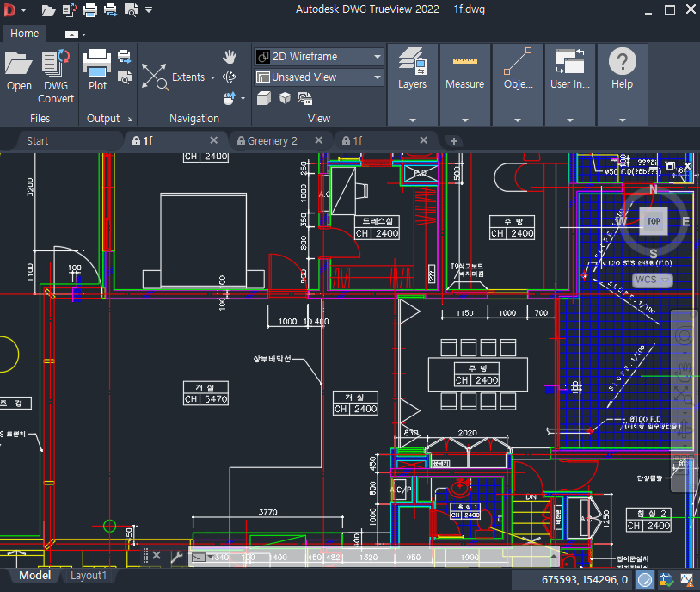The height and width of the screenshot is (592, 700).
Task: Open the SteeringWheels dropdown arrow
Action: [x=243, y=98]
